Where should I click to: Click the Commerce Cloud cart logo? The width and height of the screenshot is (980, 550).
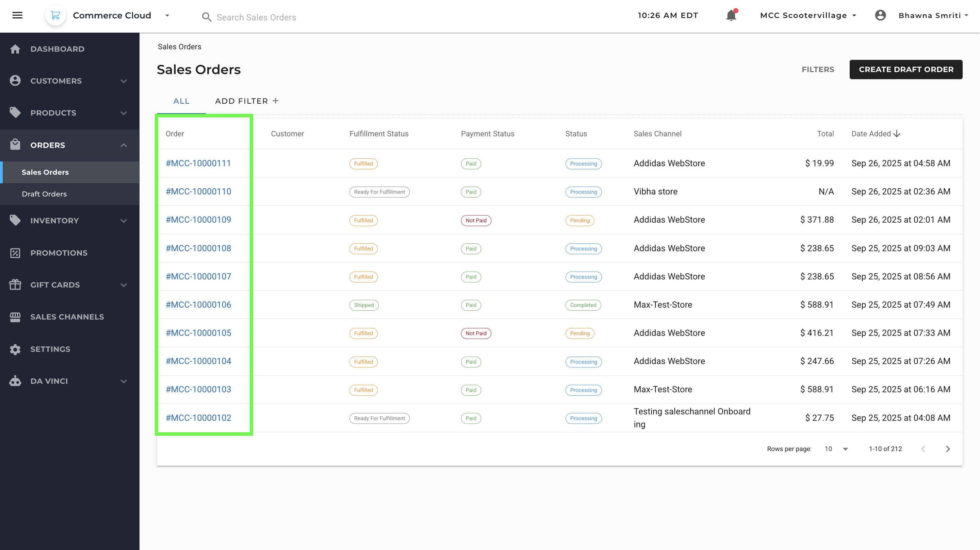tap(55, 15)
